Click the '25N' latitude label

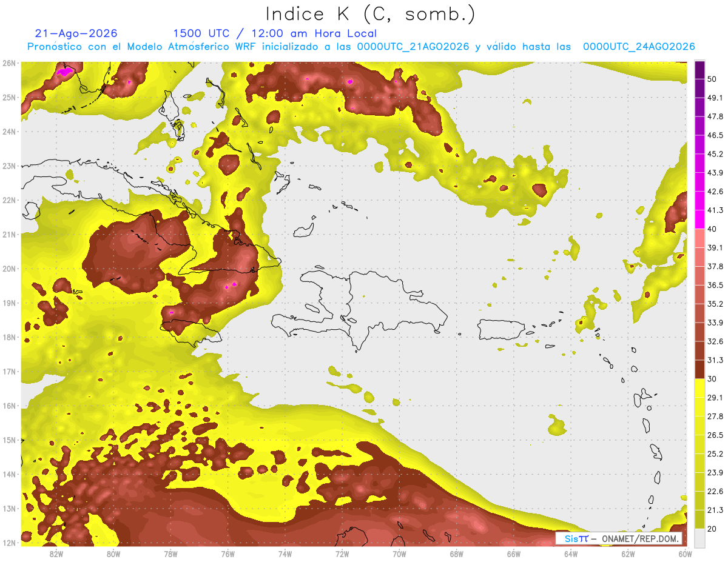[x=8, y=97]
